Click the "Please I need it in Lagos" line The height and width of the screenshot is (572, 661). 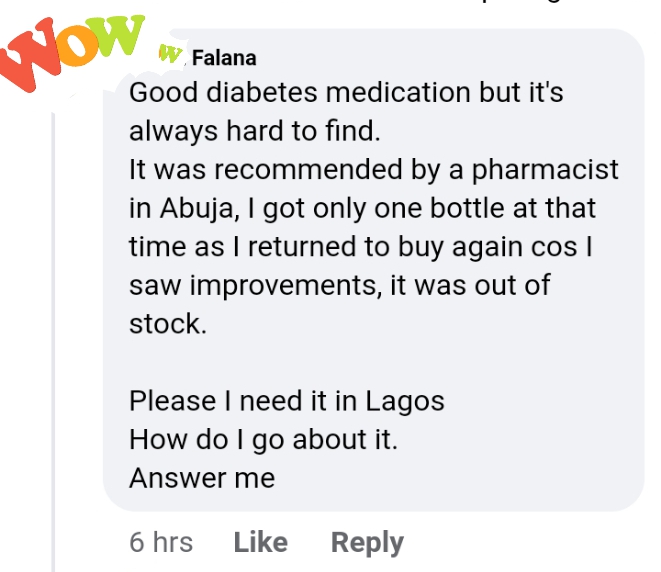click(286, 401)
